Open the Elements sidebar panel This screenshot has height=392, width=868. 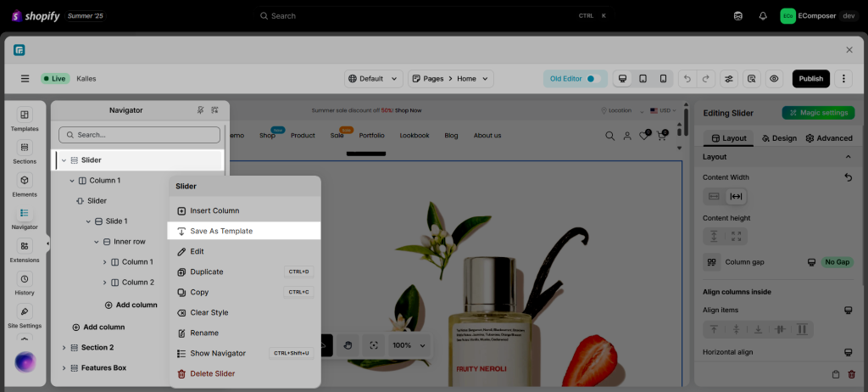pyautogui.click(x=25, y=185)
